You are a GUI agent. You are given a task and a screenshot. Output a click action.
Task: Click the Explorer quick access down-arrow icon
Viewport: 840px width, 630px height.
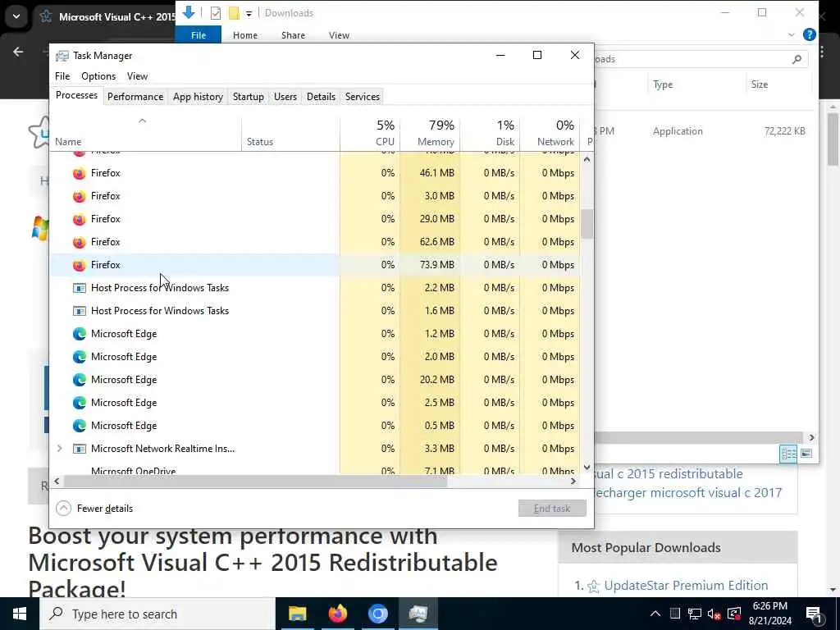point(189,12)
